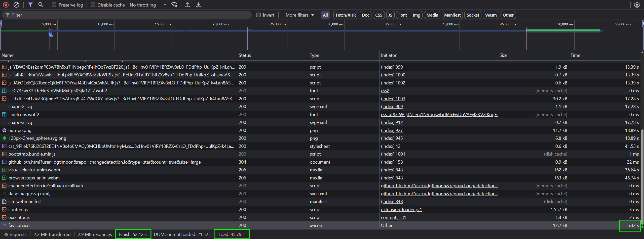Sort requests by Size column header
The width and height of the screenshot is (644, 239).
coord(503,55)
